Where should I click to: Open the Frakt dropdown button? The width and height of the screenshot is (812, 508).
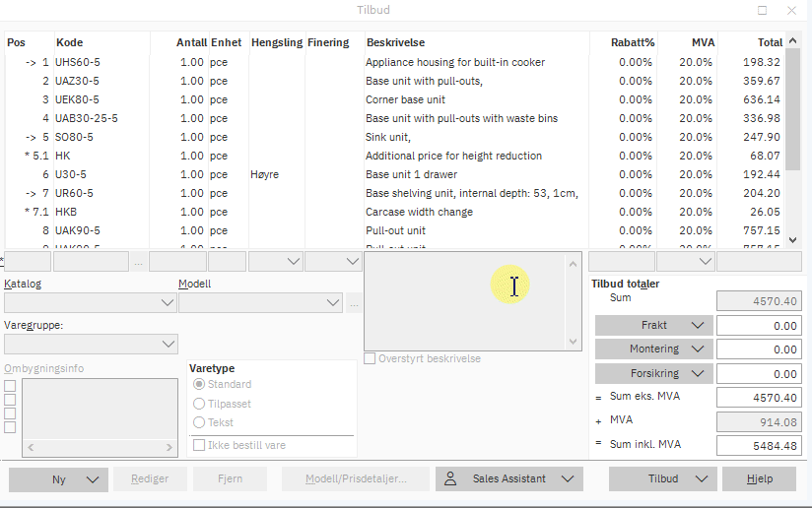pyautogui.click(x=700, y=325)
